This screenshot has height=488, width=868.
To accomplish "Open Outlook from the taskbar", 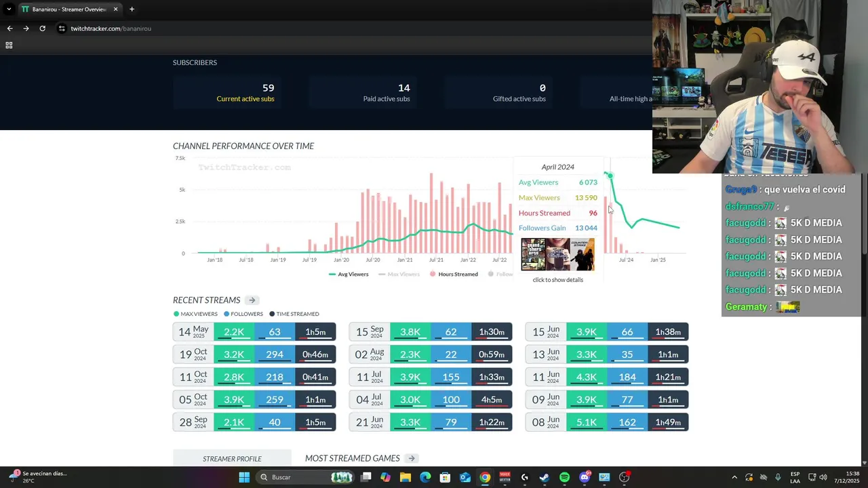I will [x=465, y=477].
